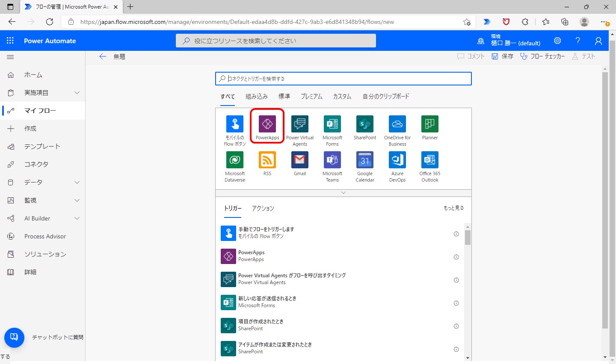This screenshot has width=616, height=364.
Task: Switch to the 組み込み connector tab
Action: (257, 97)
